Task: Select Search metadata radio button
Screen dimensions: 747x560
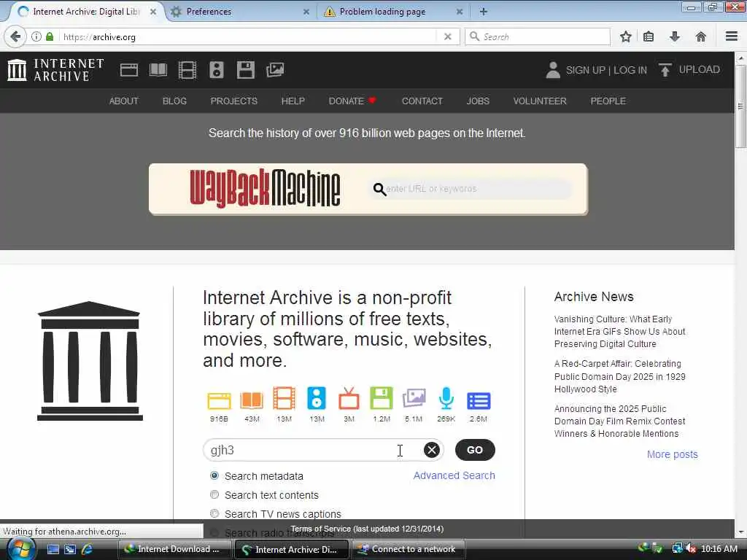Action: pyautogui.click(x=214, y=475)
